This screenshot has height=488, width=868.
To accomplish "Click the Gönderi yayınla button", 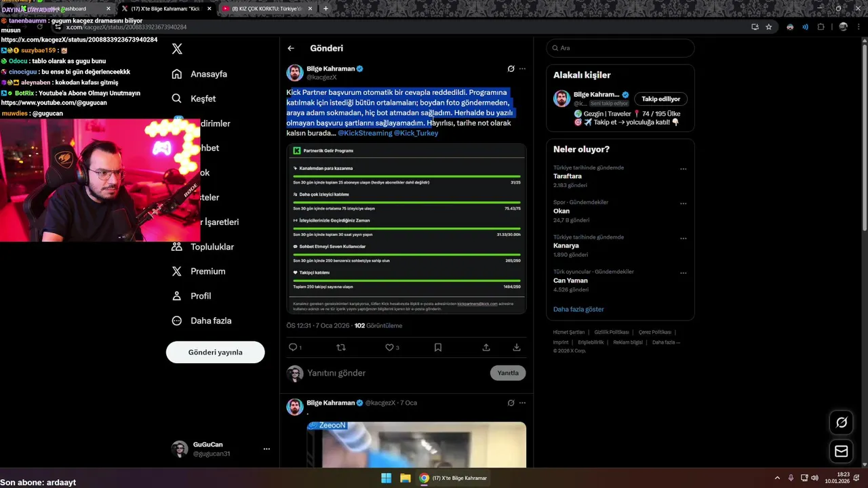I will (x=215, y=352).
